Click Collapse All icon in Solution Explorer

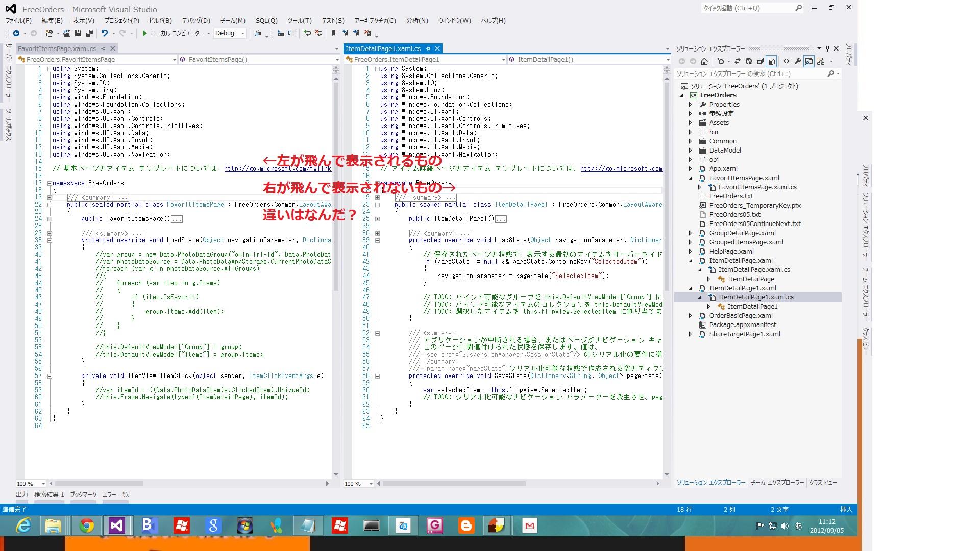tap(760, 61)
